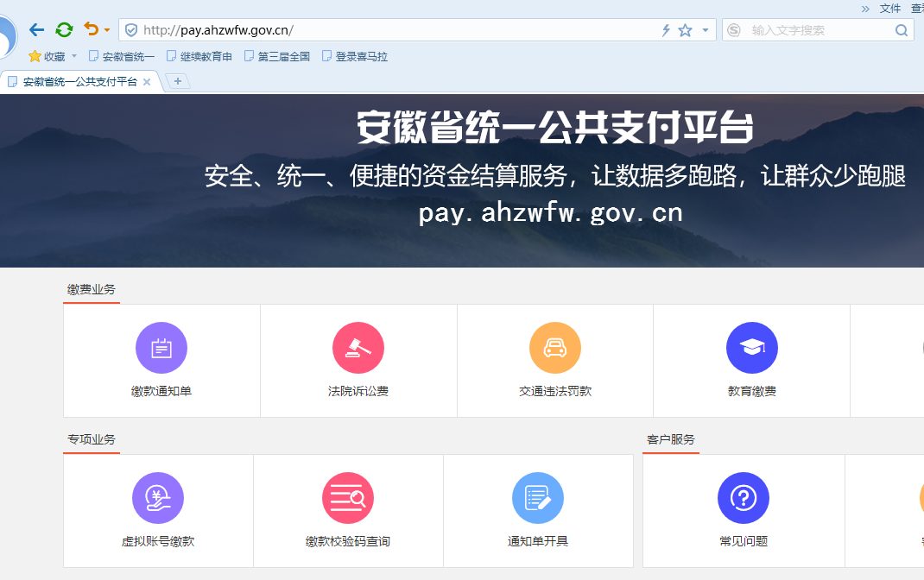The height and width of the screenshot is (580, 924).
Task: Open the 继续教育申 bookmark link
Action: 199,57
